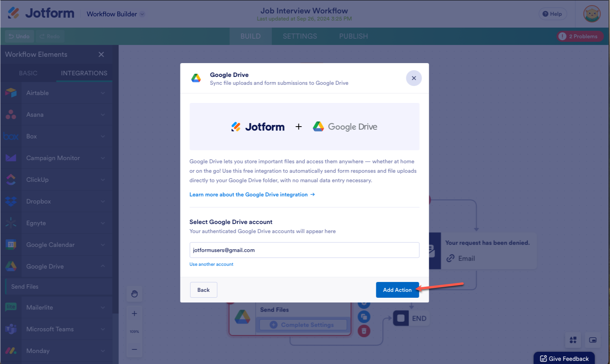Open the Help button in the header
The width and height of the screenshot is (610, 364).
coord(553,14)
